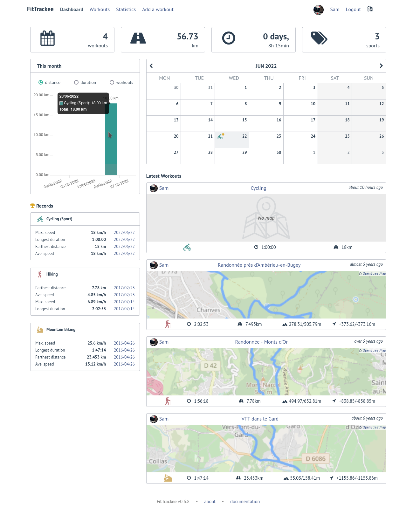Click the JUN 2022 calendar heading
This screenshot has height=507, width=420.
point(266,66)
